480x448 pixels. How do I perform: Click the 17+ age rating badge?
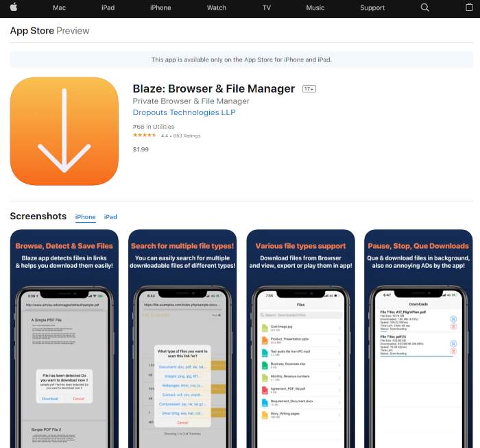coord(309,88)
